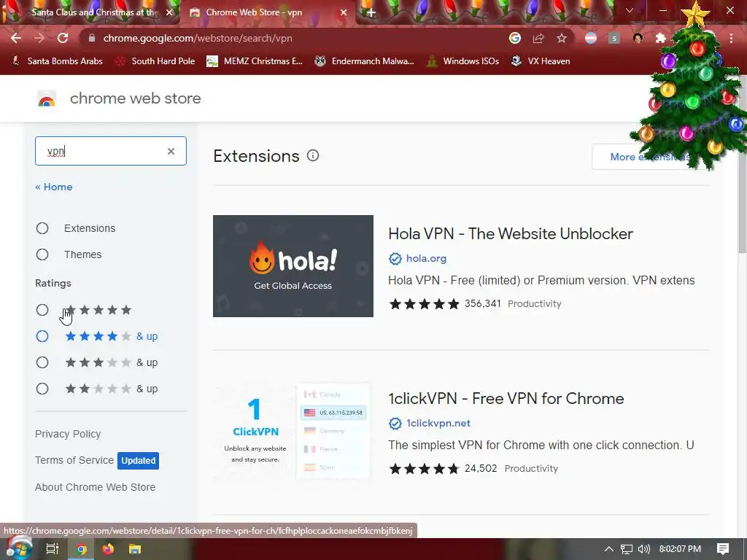Click the browser forward arrow
Image resolution: width=747 pixels, height=560 pixels.
point(39,38)
